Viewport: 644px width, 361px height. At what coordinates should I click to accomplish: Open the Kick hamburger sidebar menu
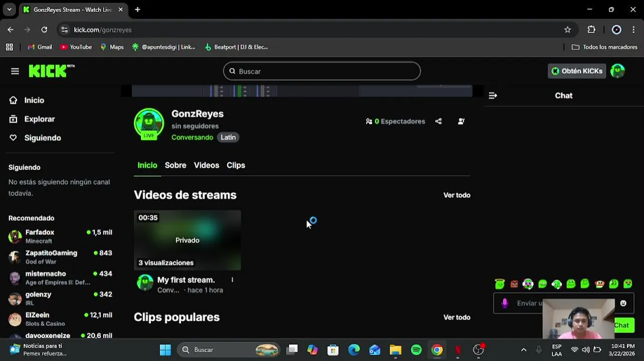click(15, 71)
